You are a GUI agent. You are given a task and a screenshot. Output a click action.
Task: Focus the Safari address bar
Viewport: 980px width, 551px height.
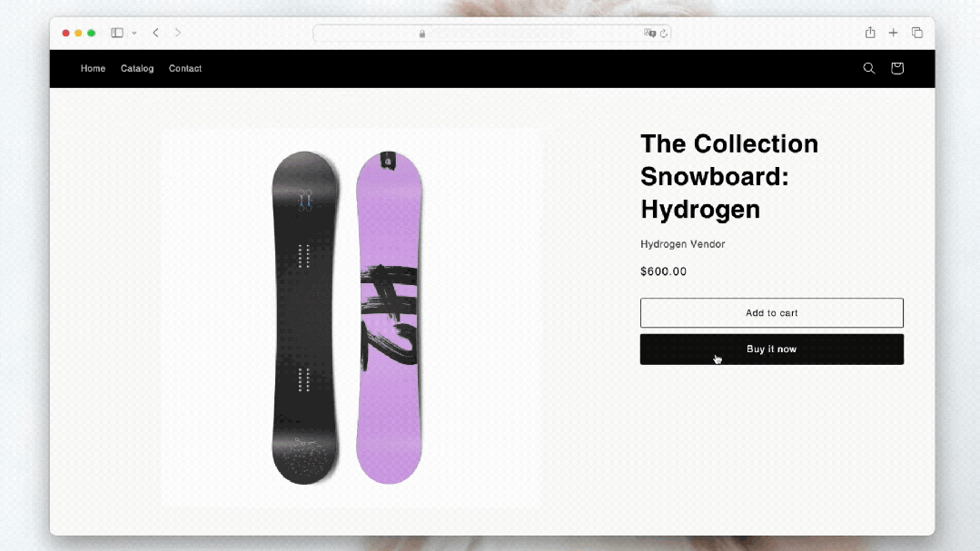pyautogui.click(x=492, y=33)
